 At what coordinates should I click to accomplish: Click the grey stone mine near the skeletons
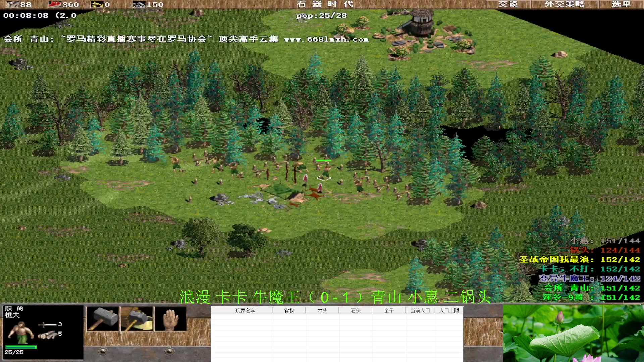pyautogui.click(x=221, y=199)
